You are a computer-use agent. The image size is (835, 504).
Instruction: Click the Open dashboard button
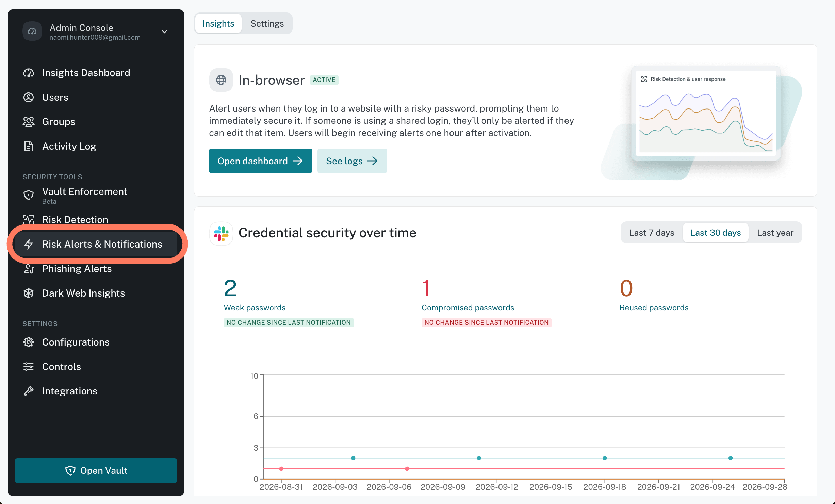pos(260,161)
